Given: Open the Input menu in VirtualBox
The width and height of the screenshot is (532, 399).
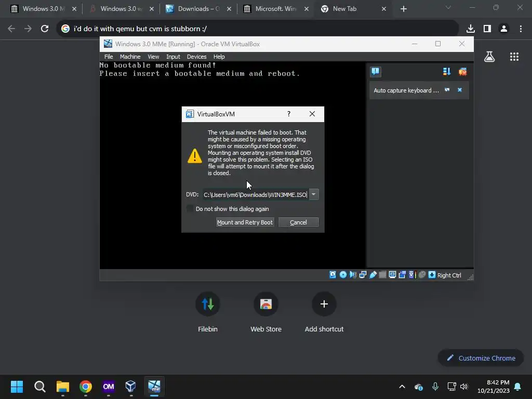Looking at the screenshot, I should pos(173,57).
